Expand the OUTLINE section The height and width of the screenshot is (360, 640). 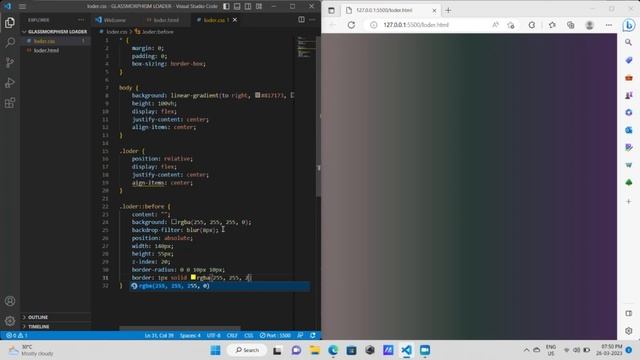55,317
